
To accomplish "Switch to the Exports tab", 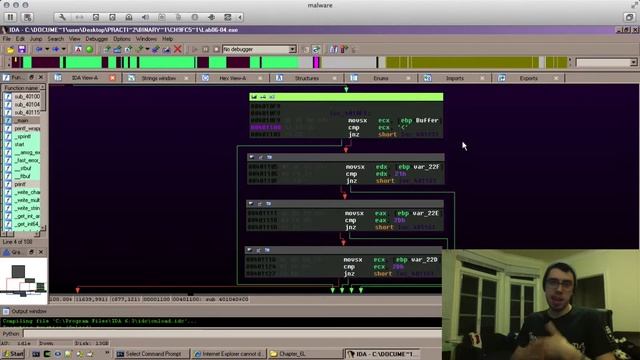I will [529, 78].
